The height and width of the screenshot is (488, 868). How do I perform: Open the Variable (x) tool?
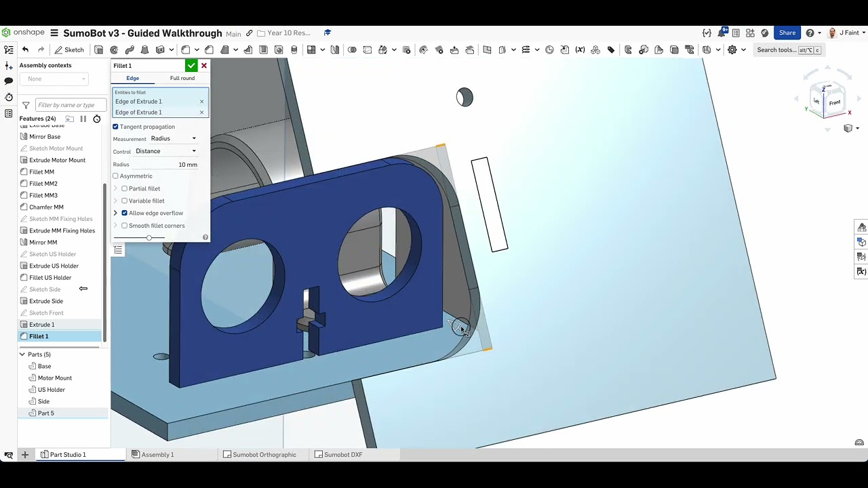(580, 49)
